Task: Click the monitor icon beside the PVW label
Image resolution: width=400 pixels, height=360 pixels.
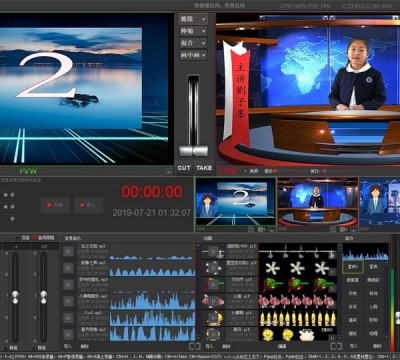Action: (x=169, y=171)
